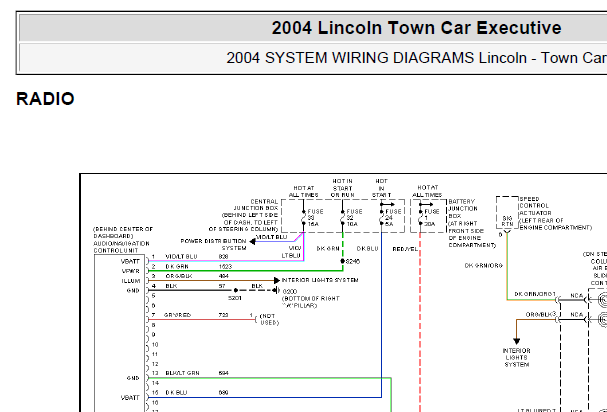Click wire label "ORG/BLK" on pin 3
This screenshot has height=412, width=607.
pos(178,276)
